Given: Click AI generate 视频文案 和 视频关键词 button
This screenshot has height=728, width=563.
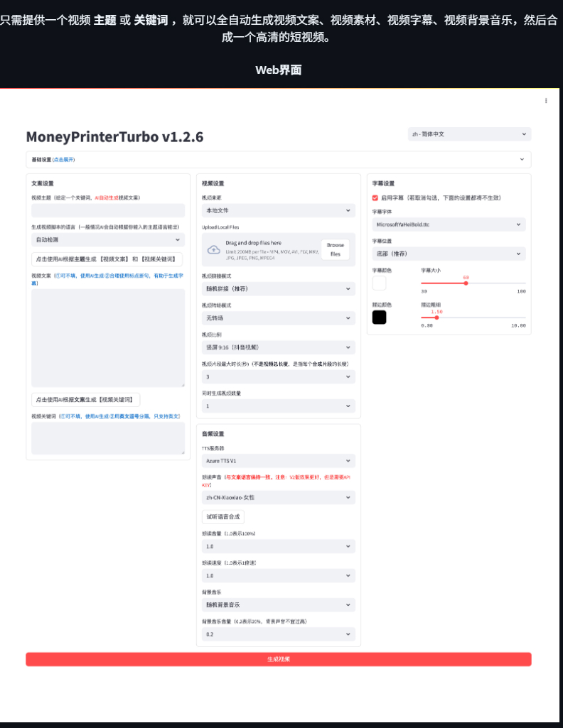Looking at the screenshot, I should click(107, 259).
